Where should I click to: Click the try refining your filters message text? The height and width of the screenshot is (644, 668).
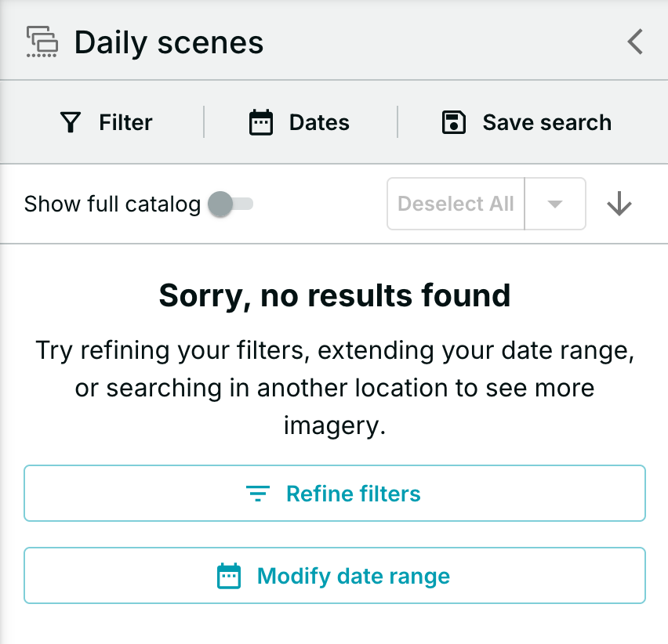pos(335,388)
